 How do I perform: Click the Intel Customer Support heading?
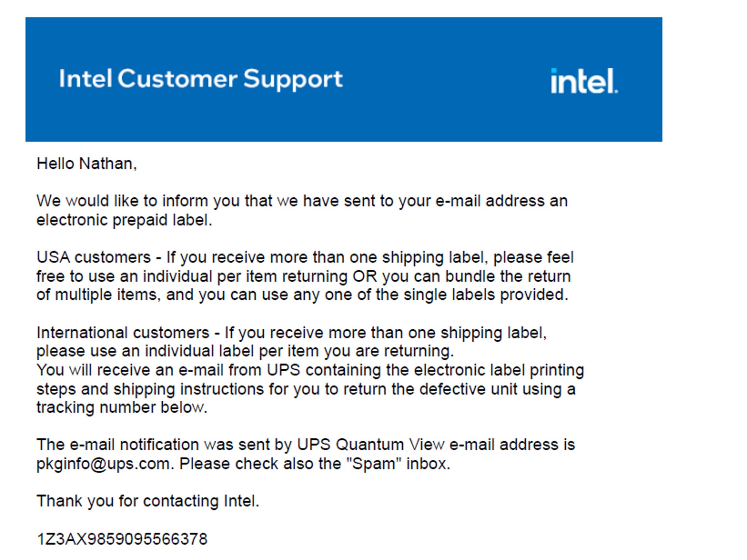(201, 79)
